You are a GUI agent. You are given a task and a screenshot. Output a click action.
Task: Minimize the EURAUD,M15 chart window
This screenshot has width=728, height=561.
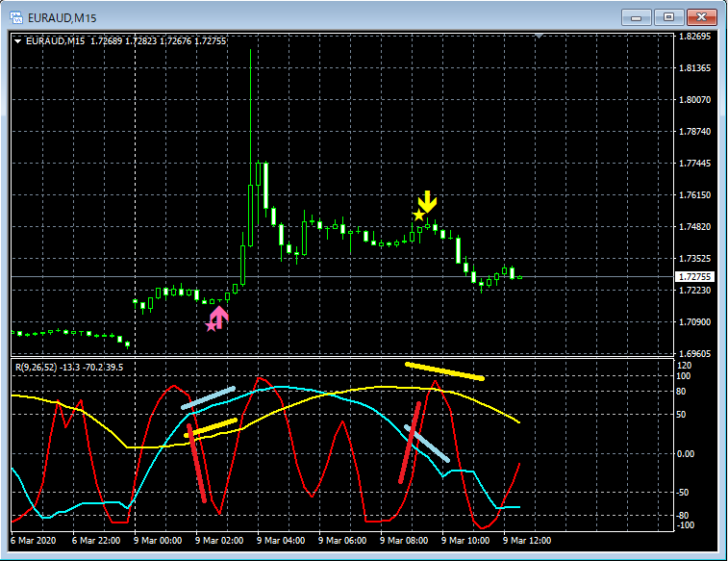pos(636,17)
